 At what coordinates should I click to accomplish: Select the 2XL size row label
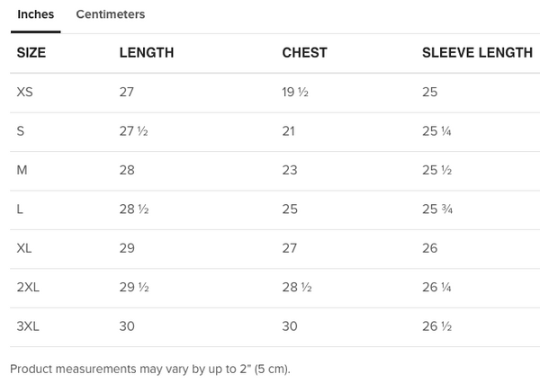pyautogui.click(x=28, y=288)
